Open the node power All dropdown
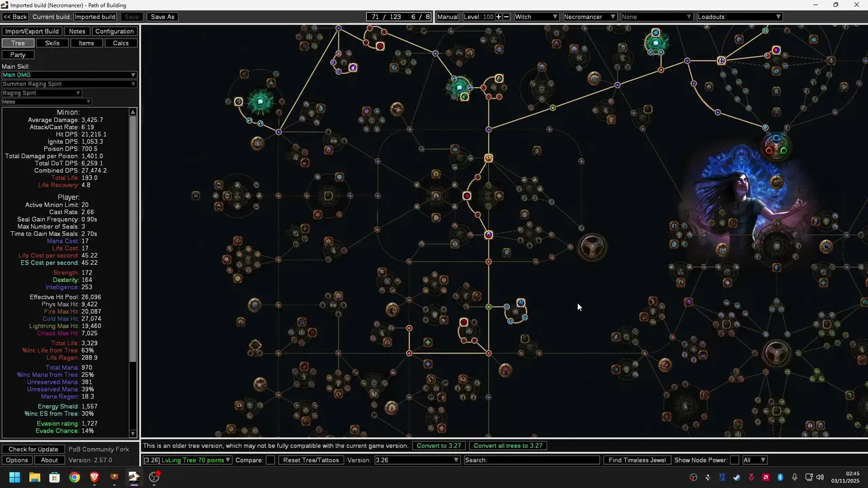Image resolution: width=868 pixels, height=488 pixels. pyautogui.click(x=755, y=460)
